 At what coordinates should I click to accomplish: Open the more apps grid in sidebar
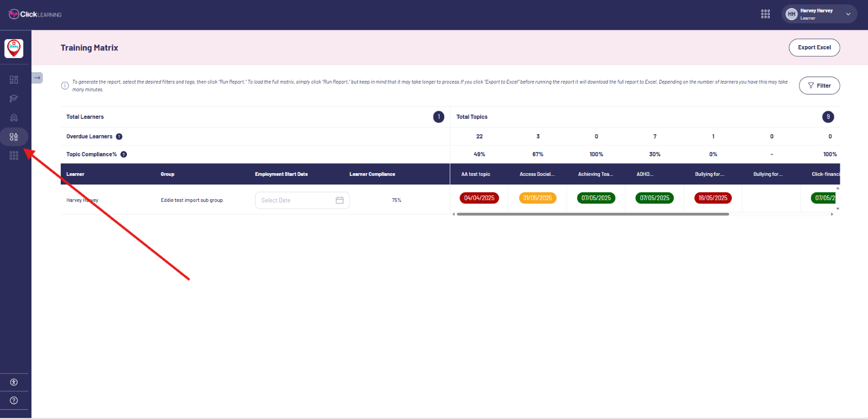click(x=14, y=156)
